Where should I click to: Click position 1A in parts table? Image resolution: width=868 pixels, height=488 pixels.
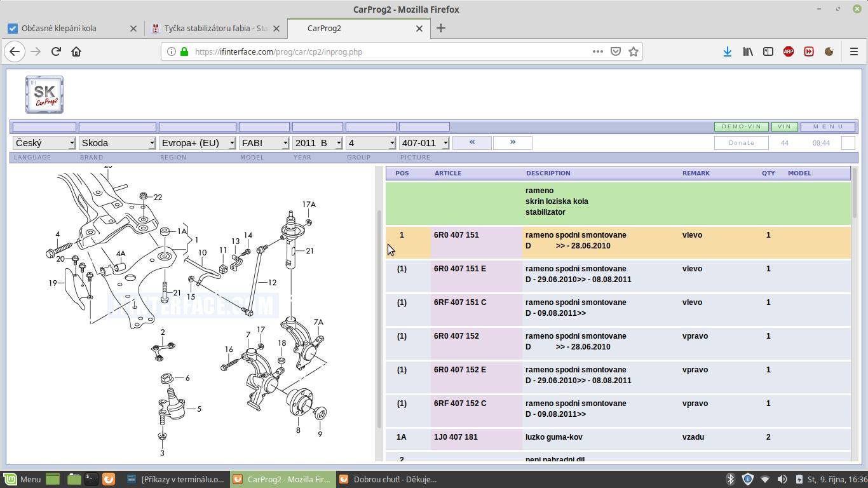[402, 437]
